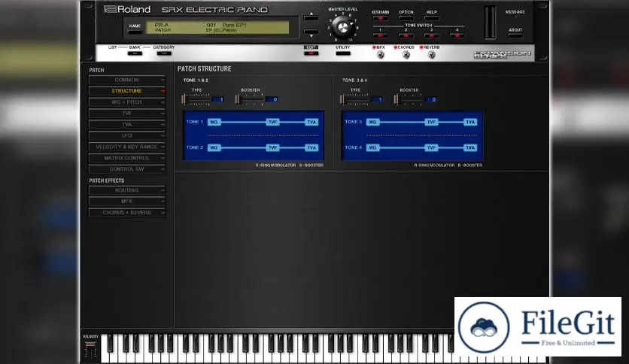This screenshot has height=364, width=629.
Task: Click the Tone 2 TVF block
Action: [x=272, y=148]
